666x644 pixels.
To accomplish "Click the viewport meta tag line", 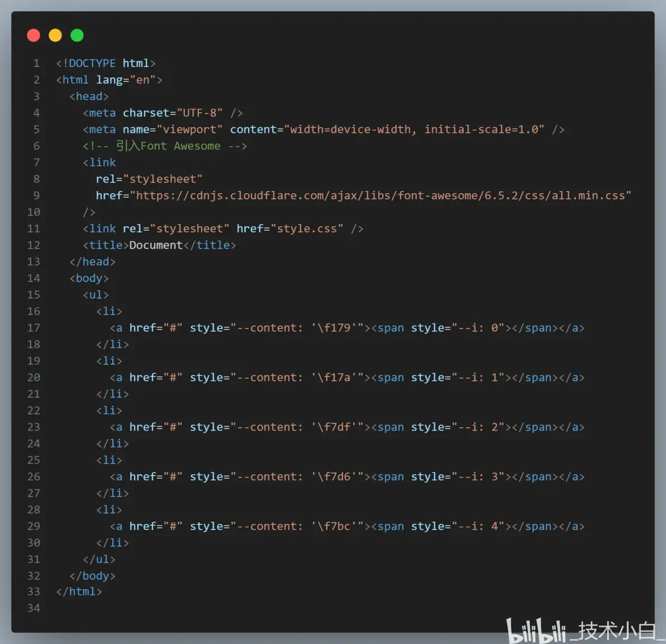I will tap(324, 130).
